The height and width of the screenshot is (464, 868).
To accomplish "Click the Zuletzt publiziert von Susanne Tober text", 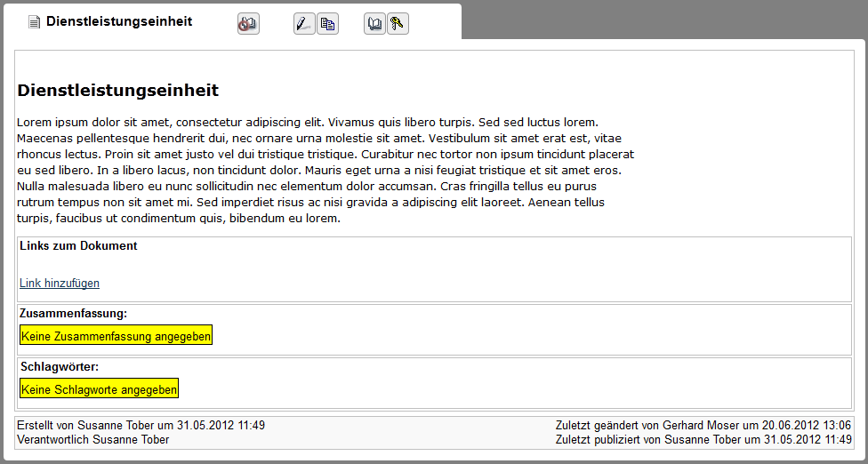I will tap(703, 439).
